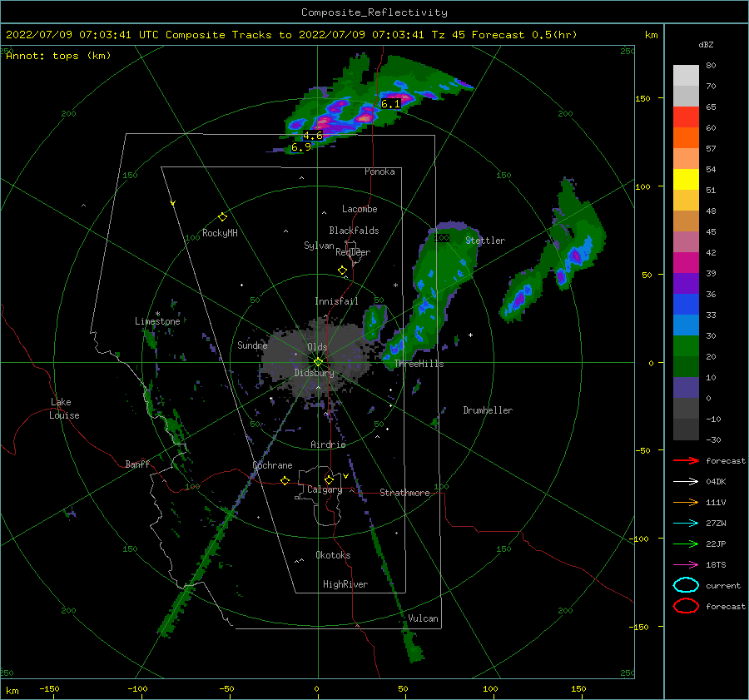Select the white 04DK track arrow
This screenshot has height=700, width=749.
click(x=686, y=482)
